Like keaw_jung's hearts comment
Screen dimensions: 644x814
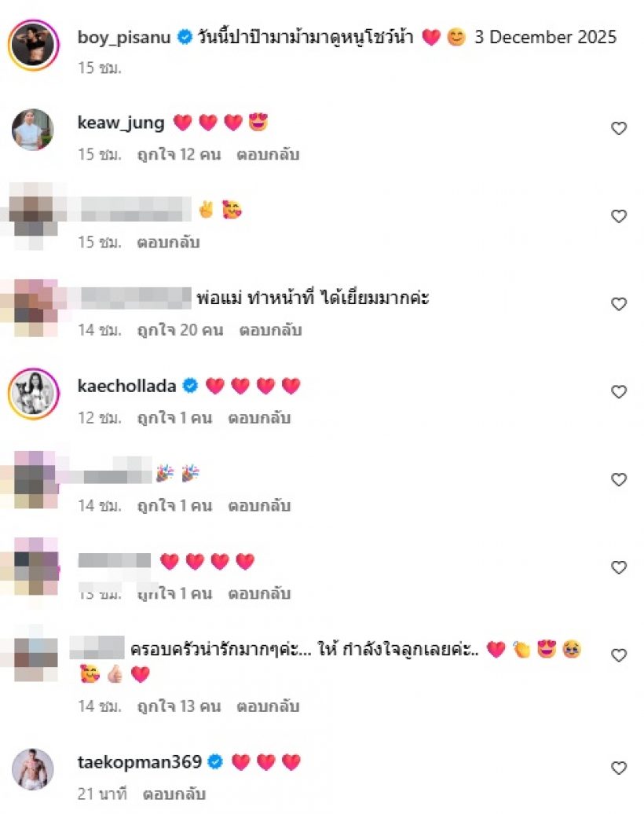[619, 128]
